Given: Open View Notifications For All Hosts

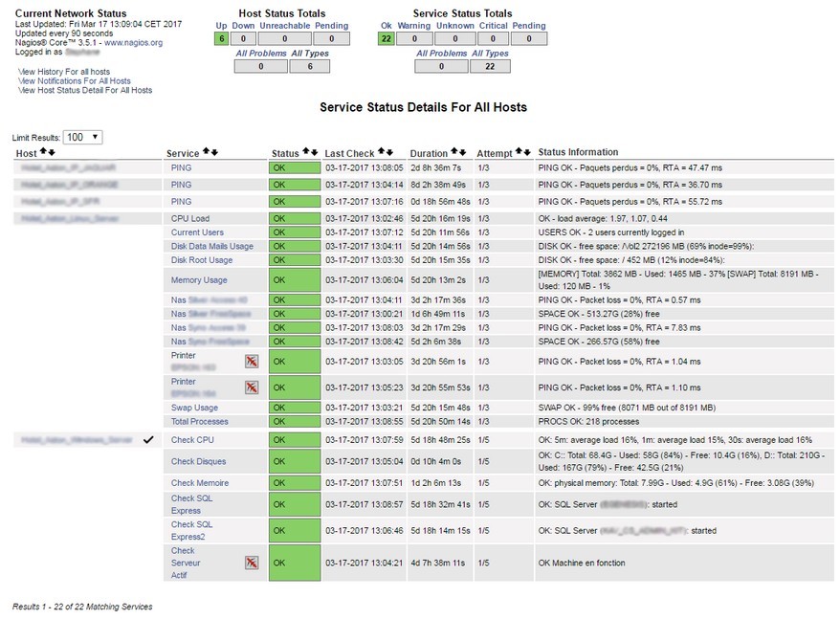Looking at the screenshot, I should (75, 81).
